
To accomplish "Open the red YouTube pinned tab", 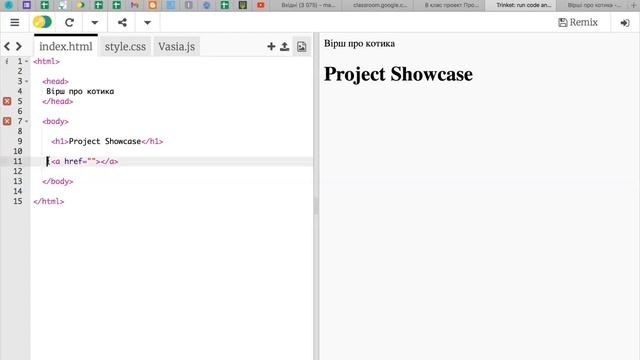I will click(x=260, y=5).
